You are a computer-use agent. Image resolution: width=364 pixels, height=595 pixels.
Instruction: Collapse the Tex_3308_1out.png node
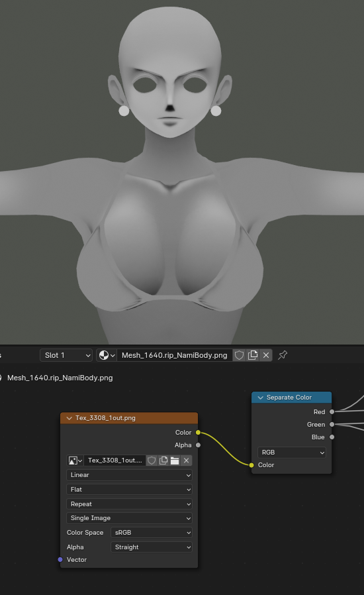click(69, 418)
